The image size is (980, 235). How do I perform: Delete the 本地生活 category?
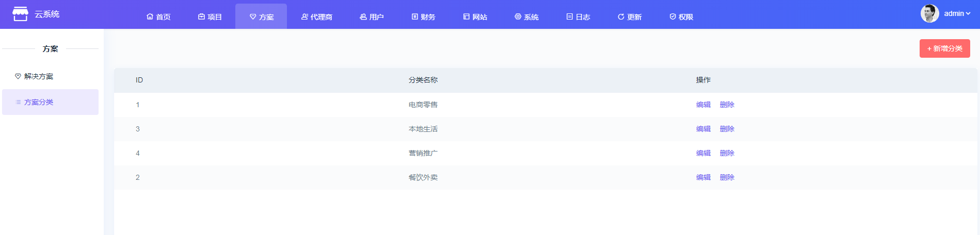(727, 129)
